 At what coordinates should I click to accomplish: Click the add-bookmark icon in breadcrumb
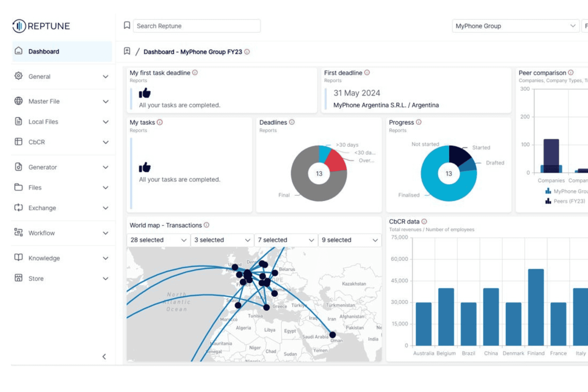pos(127,51)
